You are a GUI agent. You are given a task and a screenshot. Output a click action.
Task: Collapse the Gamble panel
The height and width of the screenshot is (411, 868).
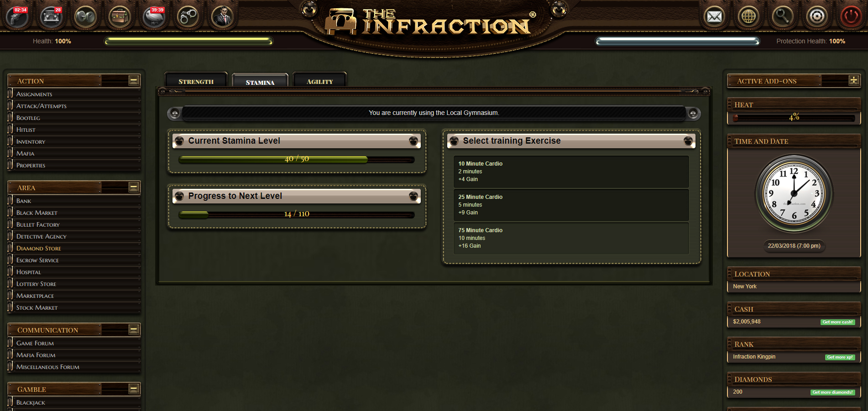click(134, 389)
